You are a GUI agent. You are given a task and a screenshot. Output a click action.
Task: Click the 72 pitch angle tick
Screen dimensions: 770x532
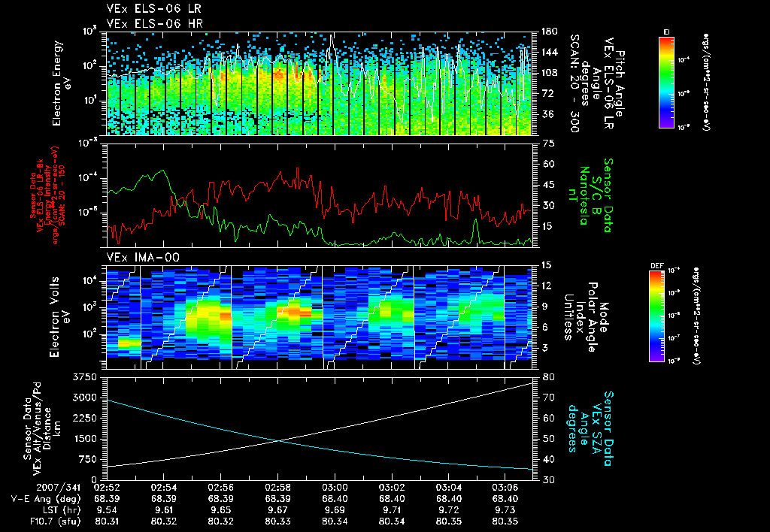(547, 93)
